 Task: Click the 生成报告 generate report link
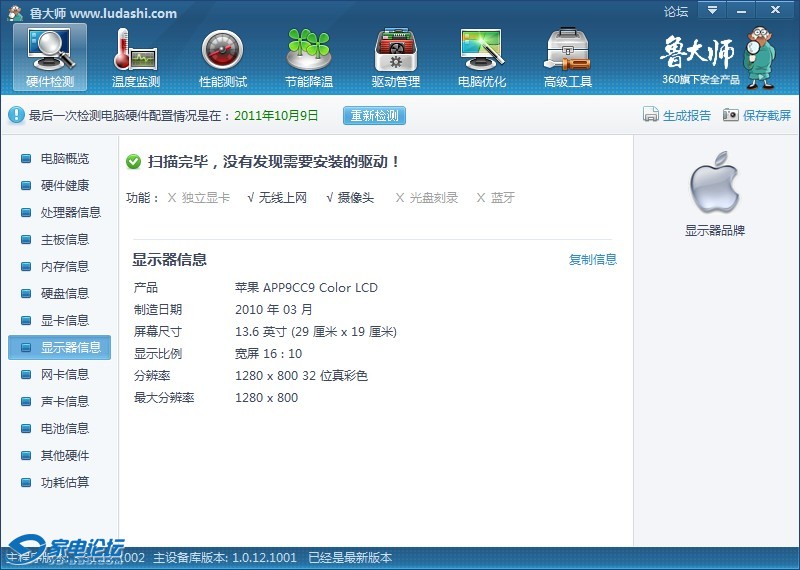(x=677, y=116)
